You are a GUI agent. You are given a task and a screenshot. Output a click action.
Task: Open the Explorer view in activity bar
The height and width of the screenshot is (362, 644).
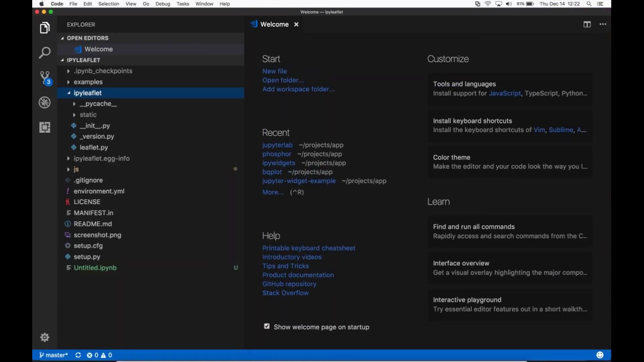(x=45, y=28)
